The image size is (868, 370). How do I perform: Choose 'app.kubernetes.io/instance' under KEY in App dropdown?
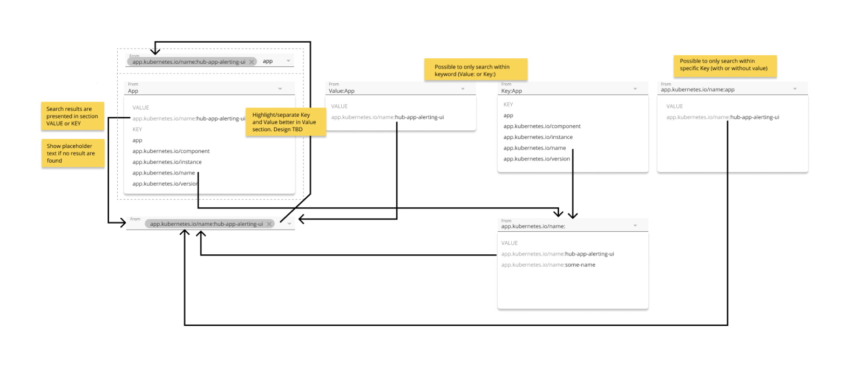pyautogui.click(x=167, y=162)
